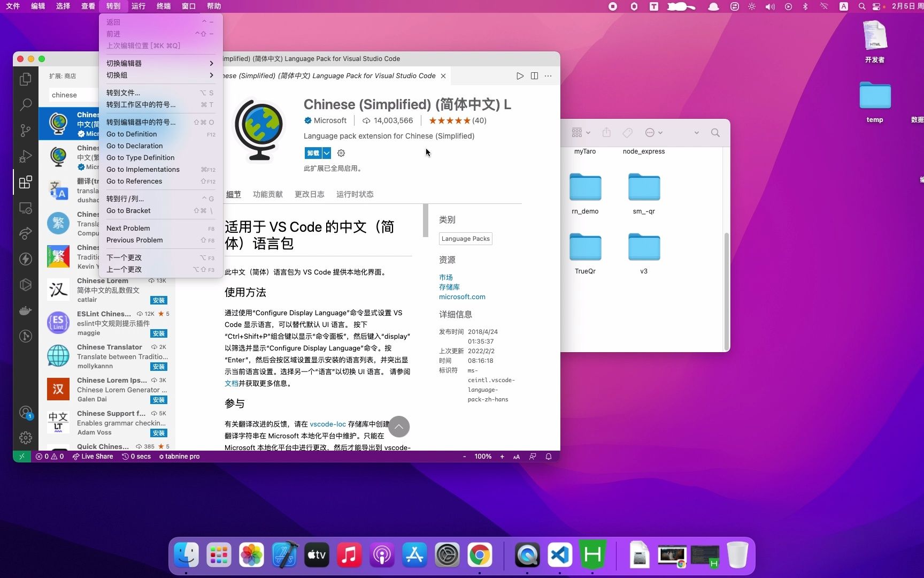Click the Finder window vertical scrollbar

726,292
